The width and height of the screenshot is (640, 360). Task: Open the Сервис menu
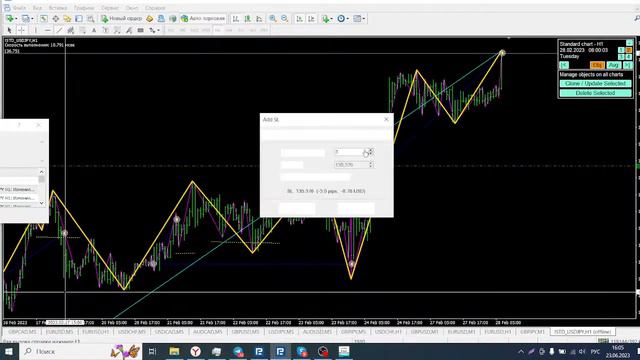(x=109, y=8)
